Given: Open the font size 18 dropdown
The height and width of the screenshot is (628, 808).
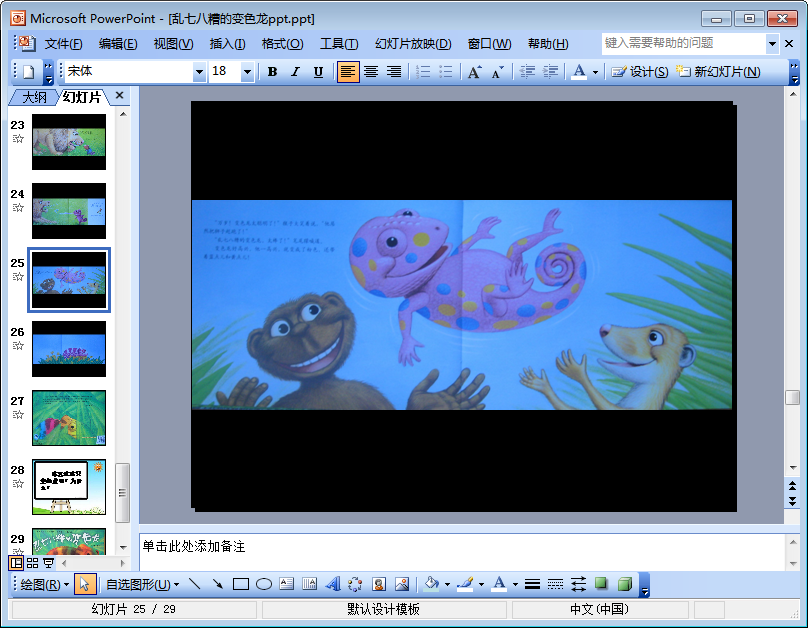Looking at the screenshot, I should tap(247, 72).
